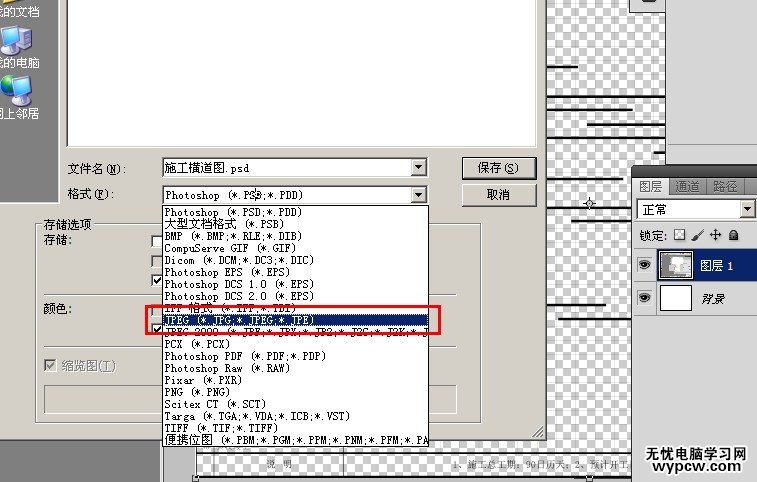Open My Computer in the places sidebar

[x=18, y=47]
